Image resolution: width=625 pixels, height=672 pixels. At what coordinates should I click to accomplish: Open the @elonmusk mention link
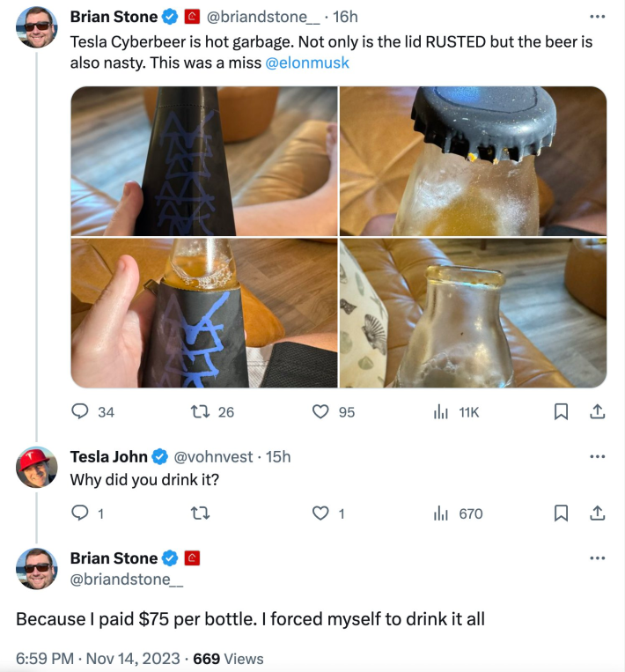tap(307, 63)
